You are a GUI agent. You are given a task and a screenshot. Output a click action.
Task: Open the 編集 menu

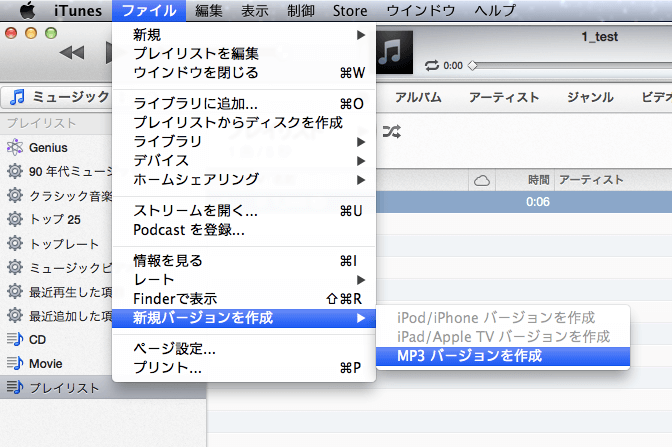click(x=209, y=10)
